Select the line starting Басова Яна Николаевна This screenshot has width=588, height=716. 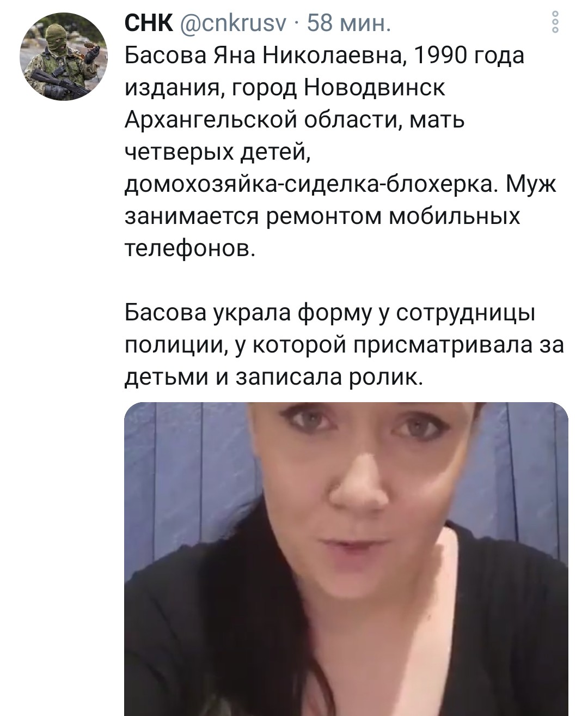click(x=324, y=56)
